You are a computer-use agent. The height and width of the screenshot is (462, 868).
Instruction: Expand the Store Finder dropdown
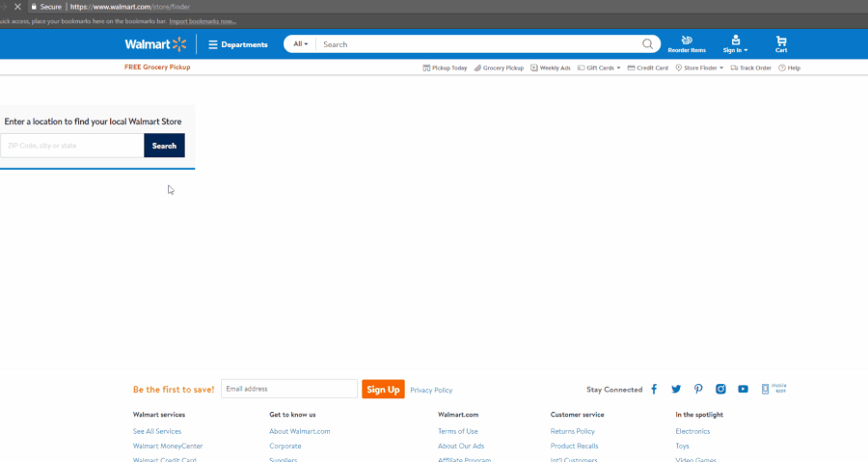tap(699, 68)
